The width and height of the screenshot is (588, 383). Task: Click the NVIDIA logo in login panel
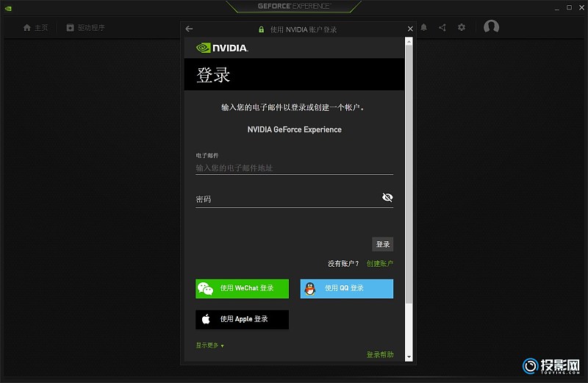coord(222,48)
